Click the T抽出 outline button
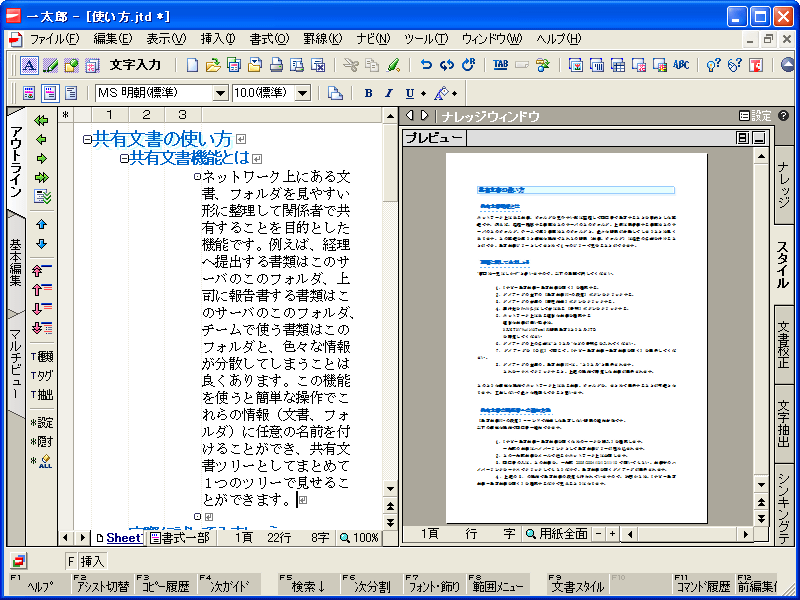Screen dimensions: 800x600 42,394
